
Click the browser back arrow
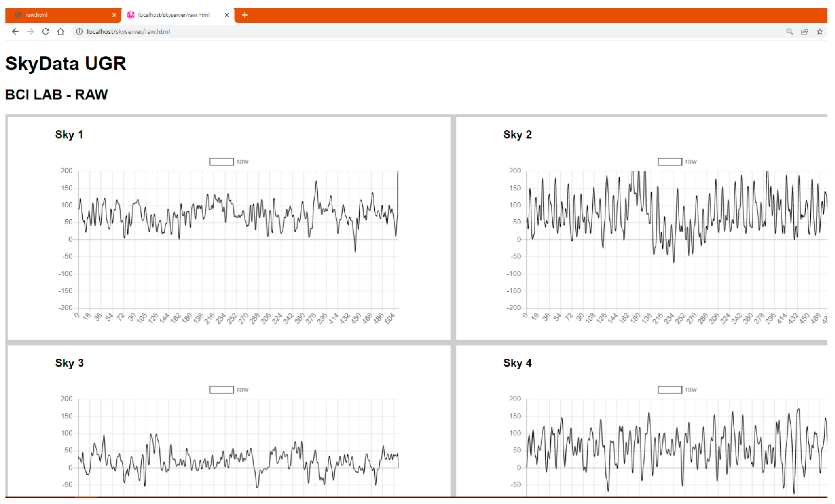pyautogui.click(x=15, y=32)
